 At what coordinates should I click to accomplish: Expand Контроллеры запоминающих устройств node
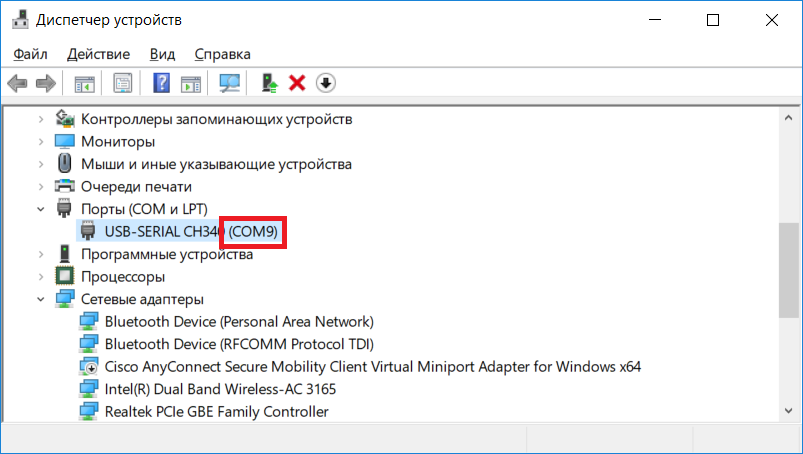click(41, 119)
